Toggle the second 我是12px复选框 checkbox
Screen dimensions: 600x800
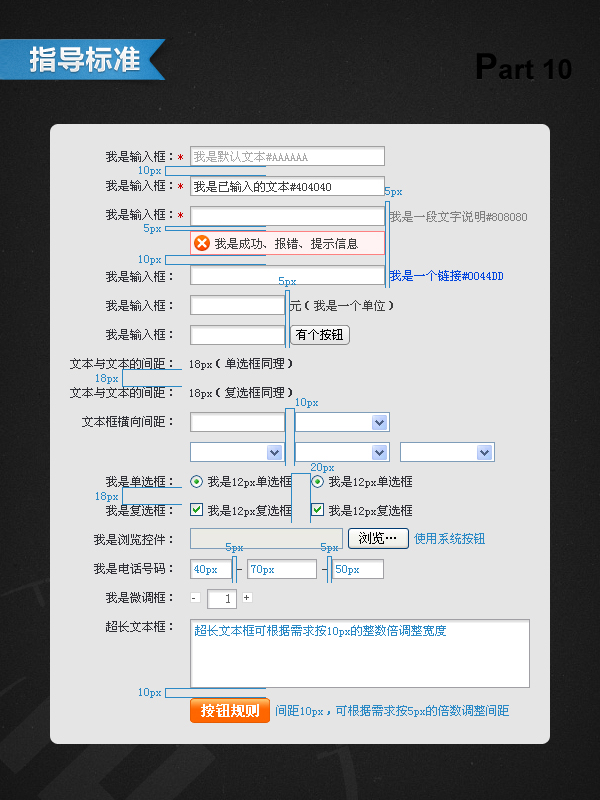tap(317, 510)
